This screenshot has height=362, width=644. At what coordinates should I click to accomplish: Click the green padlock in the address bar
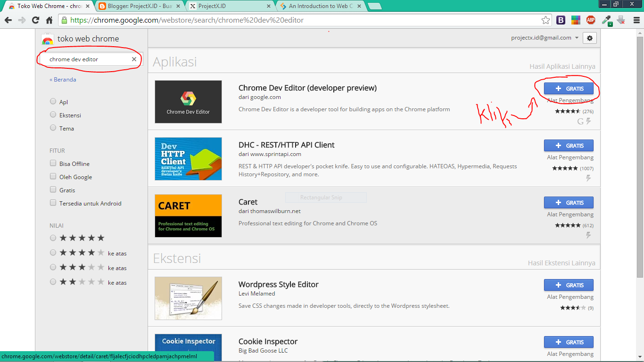[x=64, y=20]
